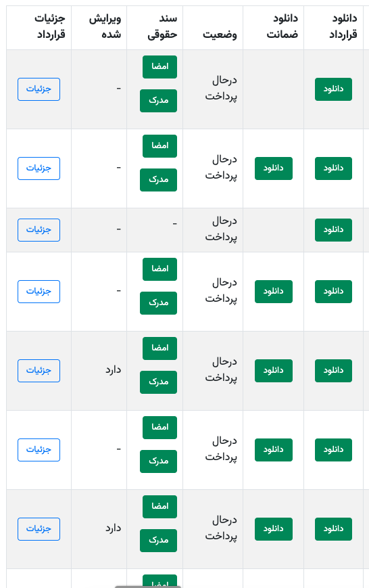369x588 pixels.
Task: Open جزئیات in third row
Action: [39, 230]
